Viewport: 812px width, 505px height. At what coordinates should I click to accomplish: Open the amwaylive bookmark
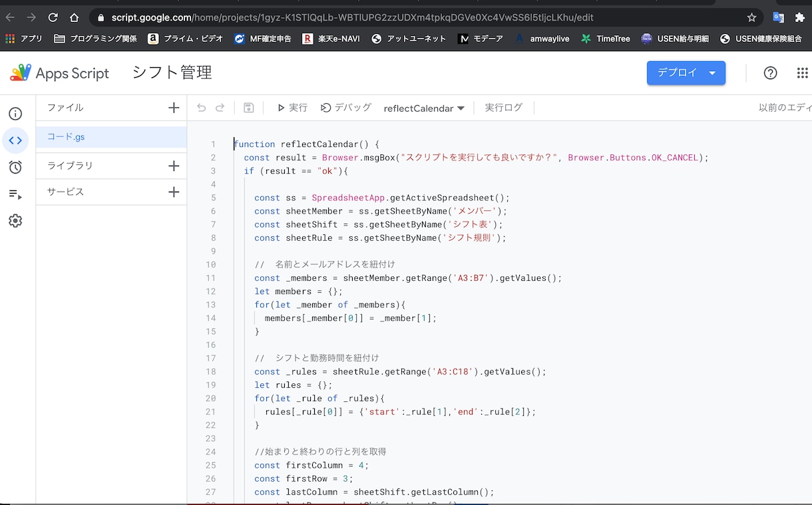[x=542, y=39]
